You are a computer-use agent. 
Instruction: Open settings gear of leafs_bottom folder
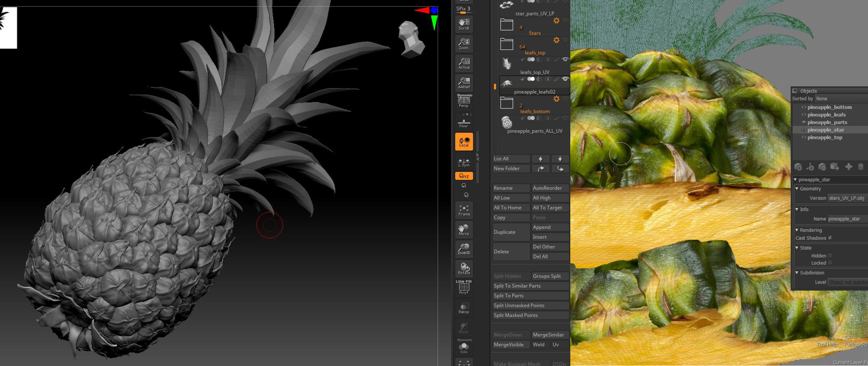(556, 99)
